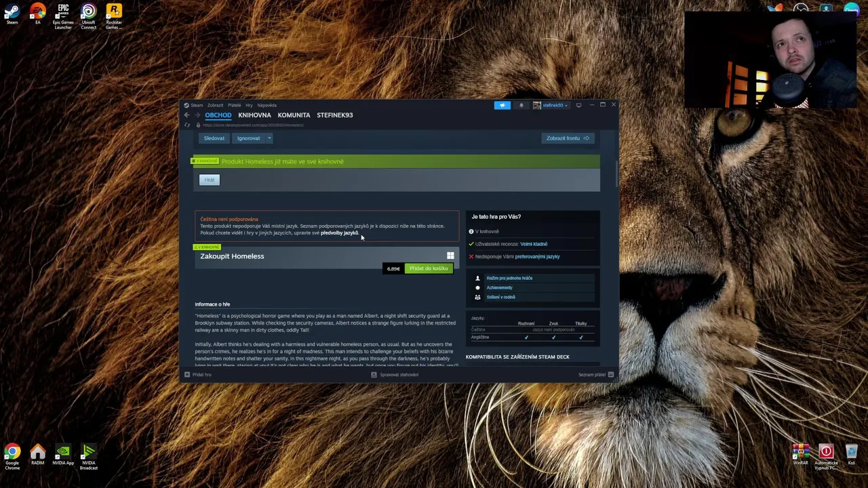This screenshot has width=868, height=488.
Task: Open the preferovanými jazyky link
Action: [x=537, y=257]
